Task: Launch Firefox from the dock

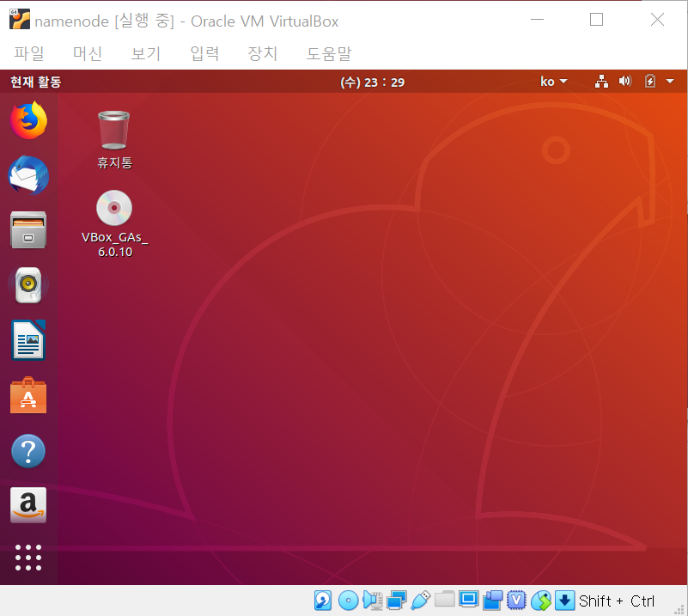Action: coord(28,120)
